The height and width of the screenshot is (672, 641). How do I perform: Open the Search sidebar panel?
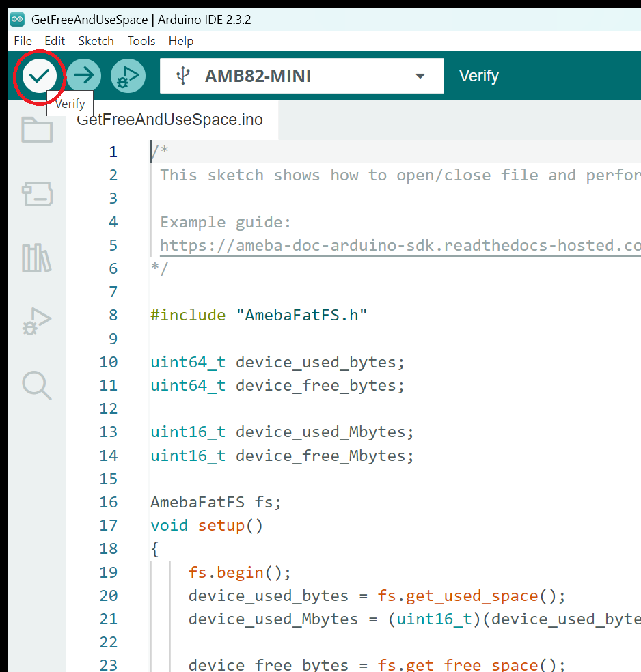pyautogui.click(x=37, y=385)
